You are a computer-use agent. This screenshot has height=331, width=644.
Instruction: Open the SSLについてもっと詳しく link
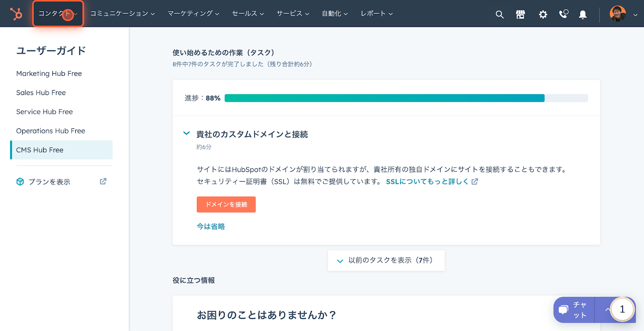427,182
